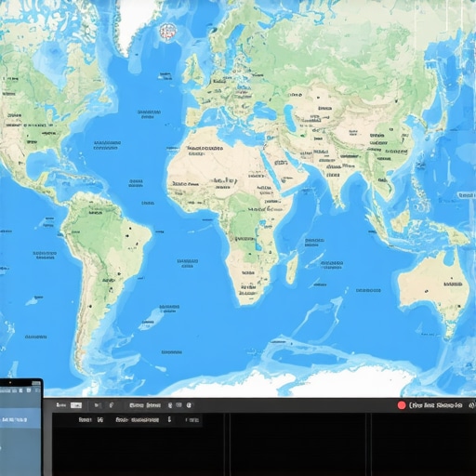The image size is (476, 476).
Task: Select highlighted row in the blue side panel
Action: coord(20,417)
